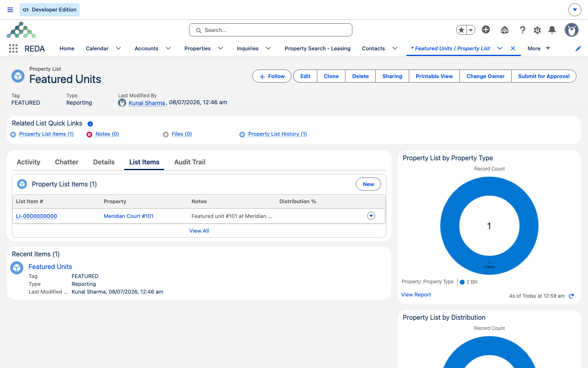Click the REDA logo

pos(21,30)
